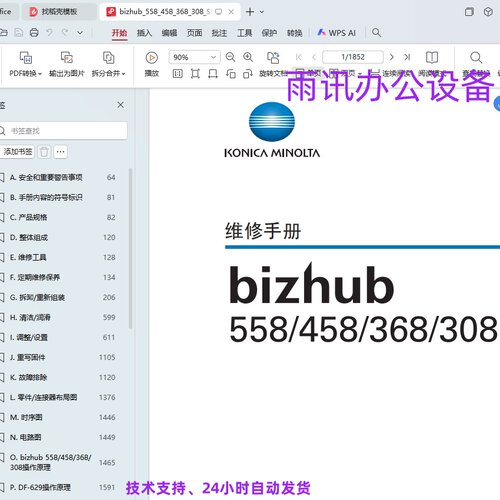Image resolution: width=500 pixels, height=500 pixels.
Task: Click the window-stack icon at top right
Action: pos(469,12)
